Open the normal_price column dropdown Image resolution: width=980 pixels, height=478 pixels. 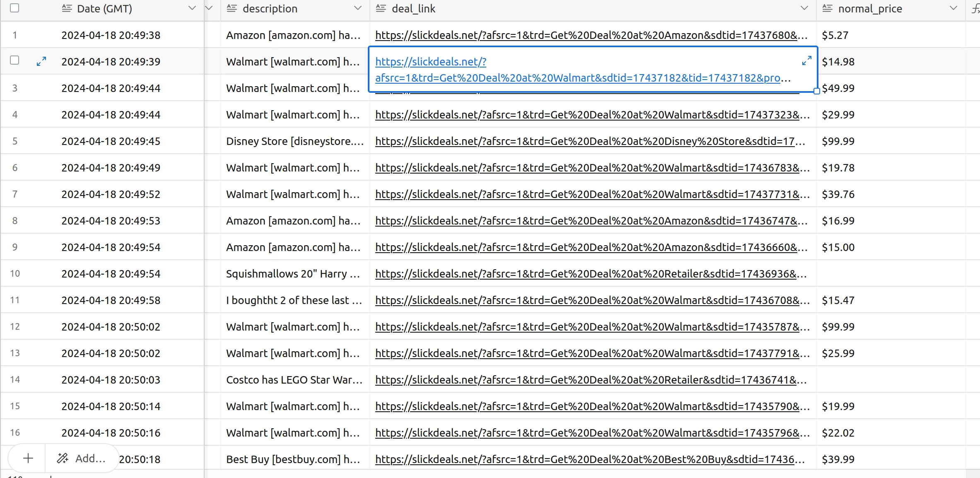[x=953, y=8]
